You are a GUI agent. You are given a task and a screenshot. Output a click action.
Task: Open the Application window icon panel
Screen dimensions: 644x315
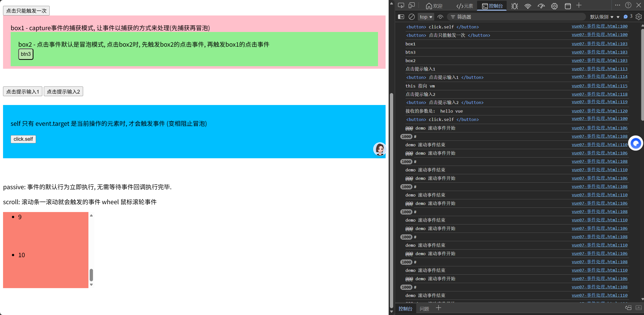568,6
